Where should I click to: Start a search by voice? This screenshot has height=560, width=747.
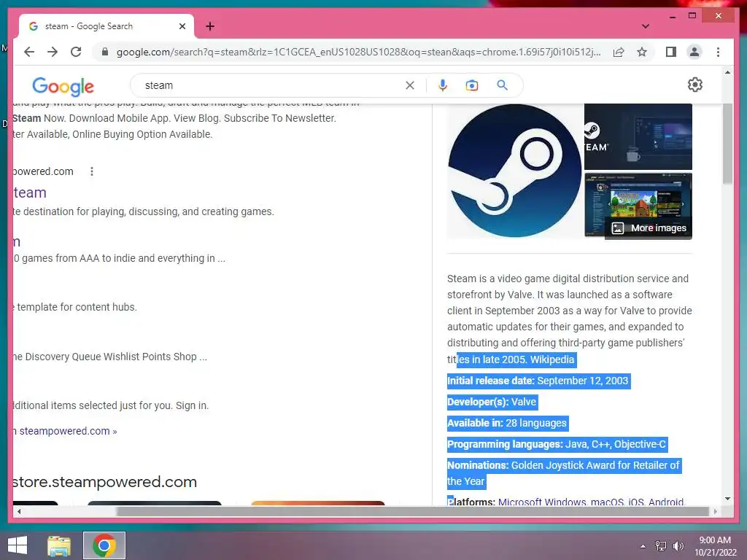click(x=443, y=85)
